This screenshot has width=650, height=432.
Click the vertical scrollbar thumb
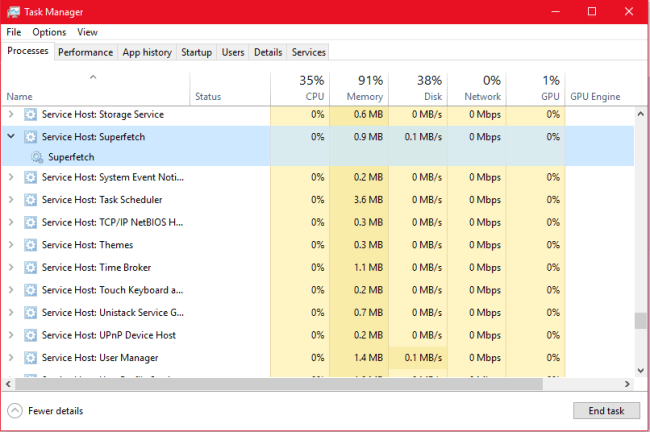pos(640,320)
